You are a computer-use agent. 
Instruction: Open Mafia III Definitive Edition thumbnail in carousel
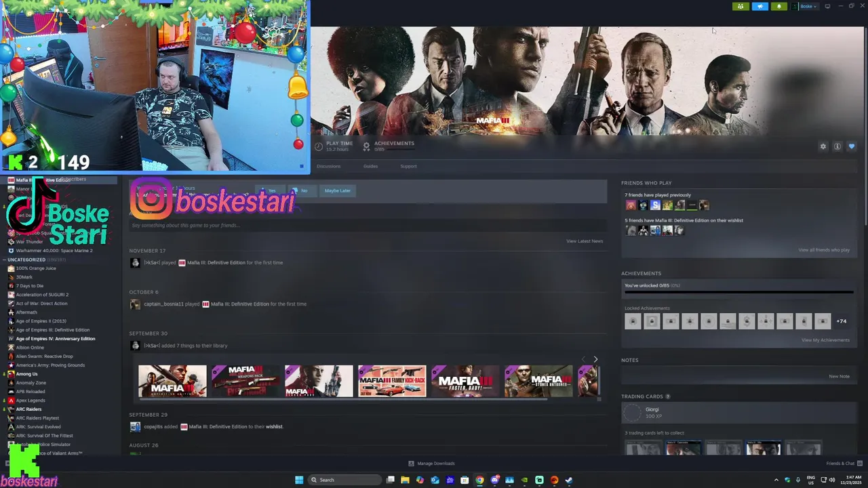pyautogui.click(x=172, y=381)
